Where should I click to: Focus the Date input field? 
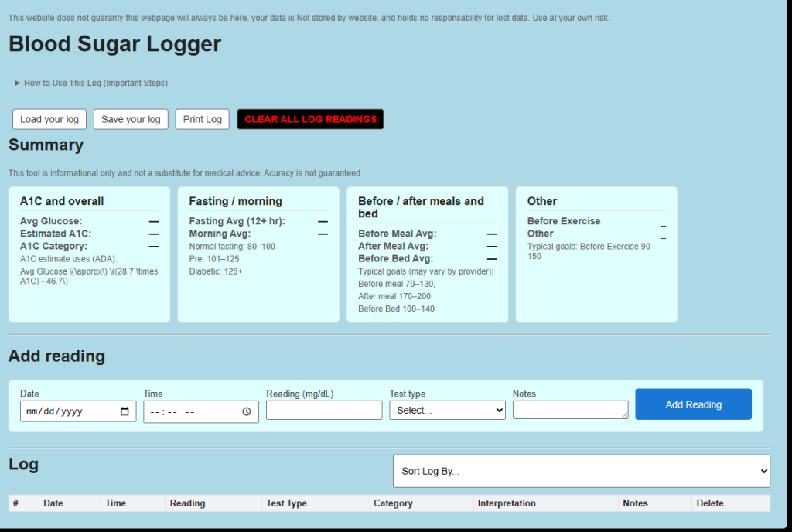pyautogui.click(x=78, y=411)
